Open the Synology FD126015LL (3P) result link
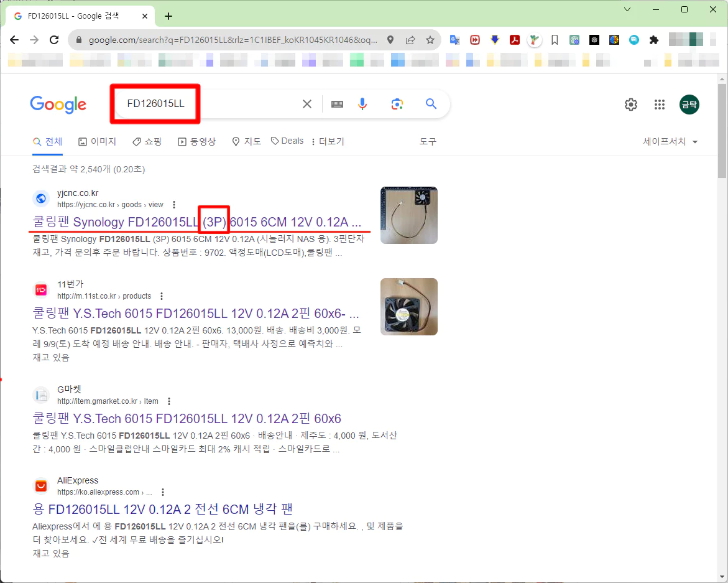The width and height of the screenshot is (728, 583). [197, 223]
